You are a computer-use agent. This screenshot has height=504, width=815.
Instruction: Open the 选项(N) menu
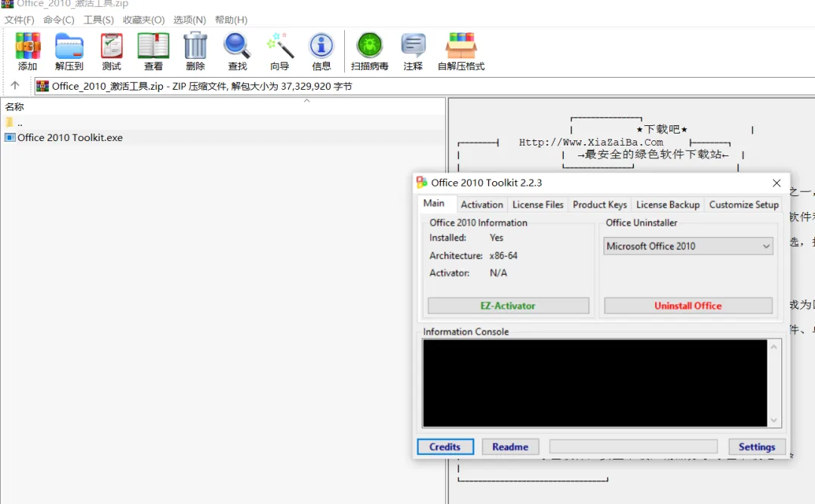coord(189,20)
